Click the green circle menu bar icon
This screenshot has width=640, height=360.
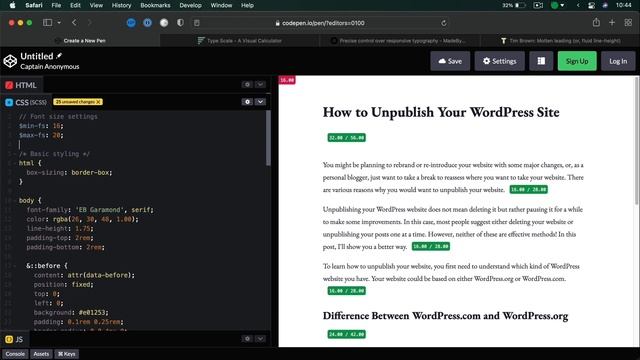[x=554, y=5]
